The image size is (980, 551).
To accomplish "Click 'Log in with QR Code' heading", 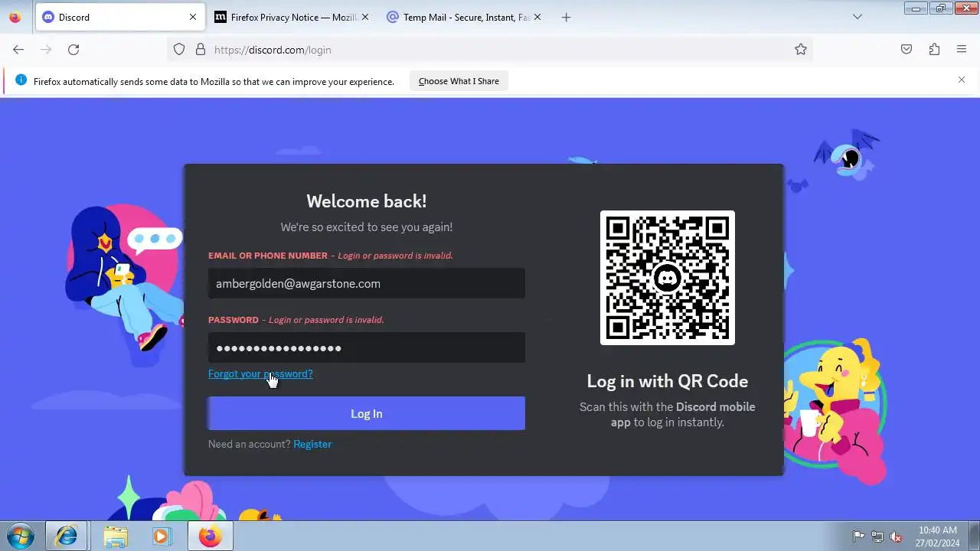I will tap(668, 381).
